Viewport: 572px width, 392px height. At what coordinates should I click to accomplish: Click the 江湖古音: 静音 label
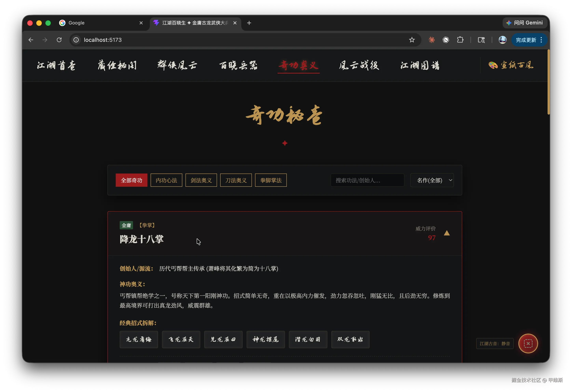click(495, 343)
